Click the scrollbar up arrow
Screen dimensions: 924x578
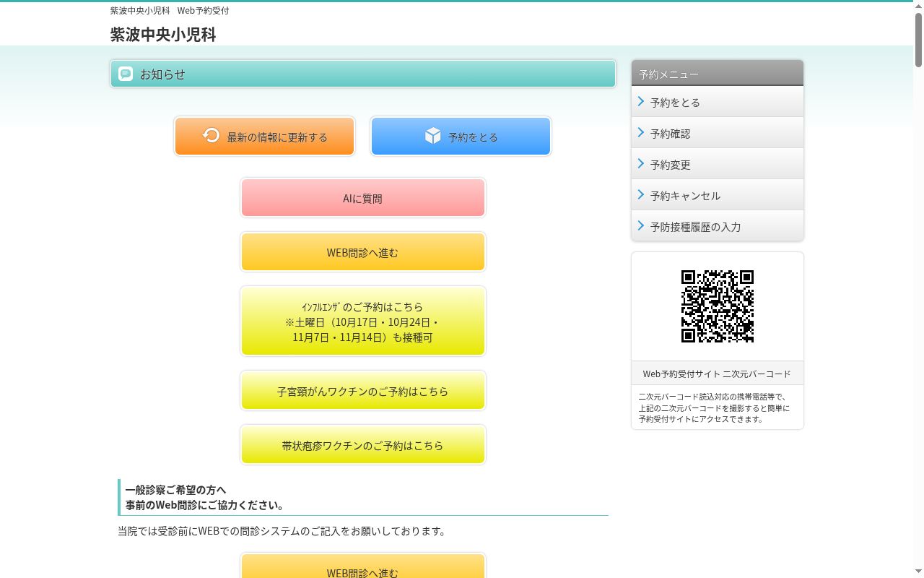tap(918, 6)
